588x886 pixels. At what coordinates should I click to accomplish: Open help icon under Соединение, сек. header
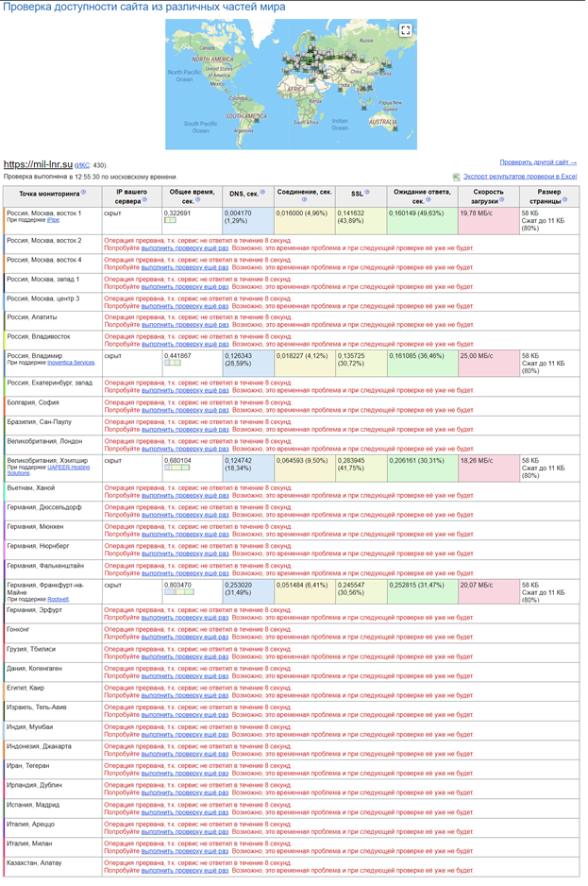pyautogui.click(x=305, y=199)
